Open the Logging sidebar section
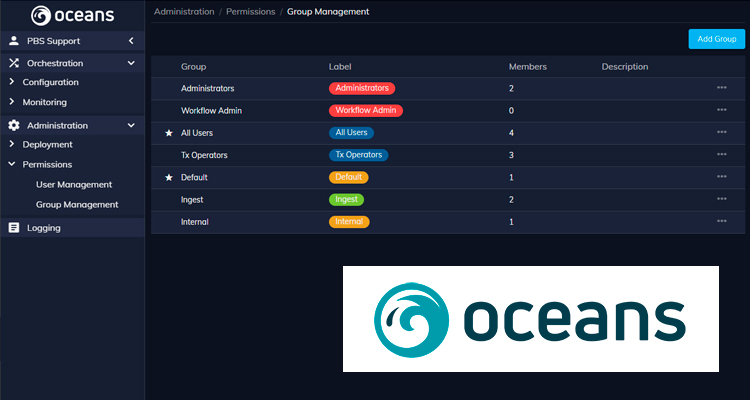750x400 pixels. click(73, 228)
